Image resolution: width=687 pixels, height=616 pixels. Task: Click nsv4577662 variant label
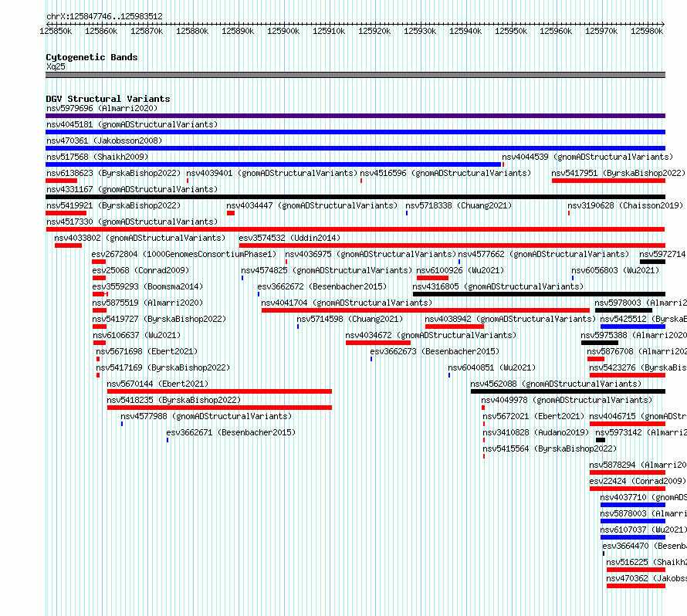pos(543,254)
